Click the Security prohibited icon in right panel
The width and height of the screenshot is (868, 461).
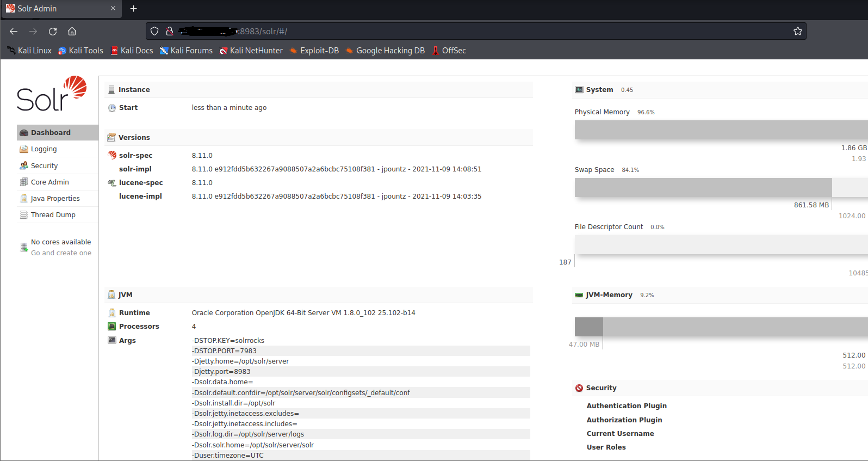tap(579, 388)
